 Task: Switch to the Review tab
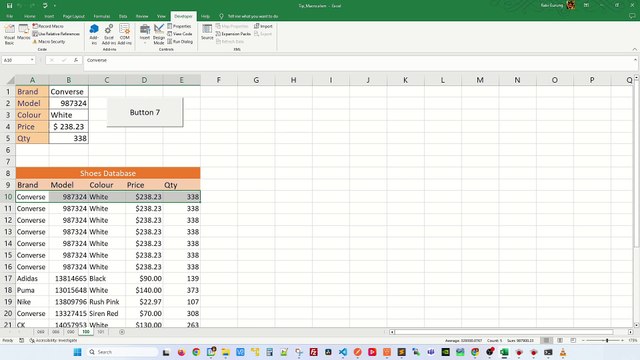click(x=142, y=16)
